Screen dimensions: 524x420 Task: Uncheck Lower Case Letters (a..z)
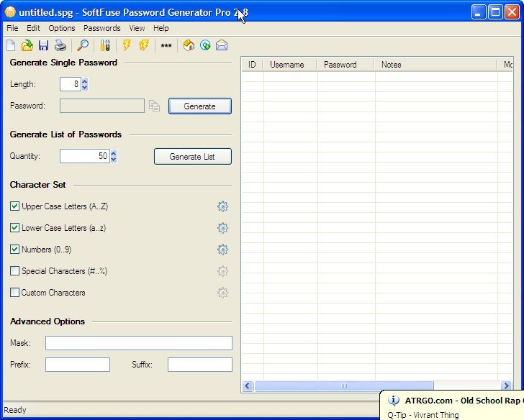14,228
